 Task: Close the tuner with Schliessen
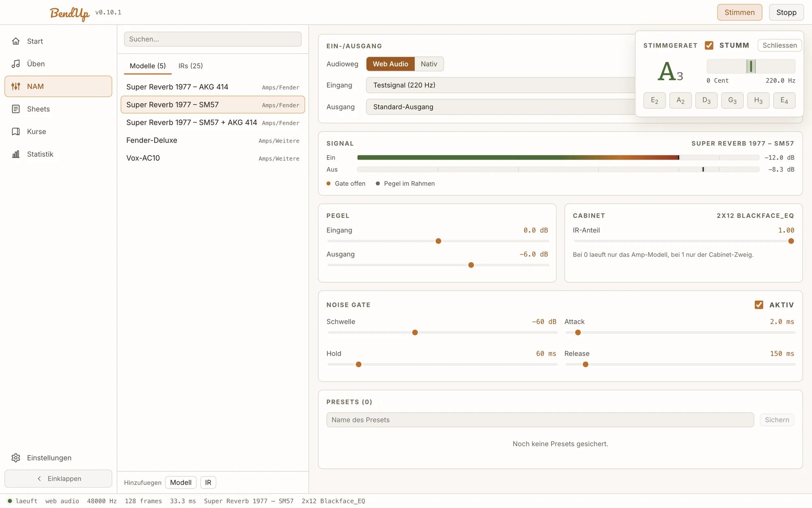coord(780,45)
